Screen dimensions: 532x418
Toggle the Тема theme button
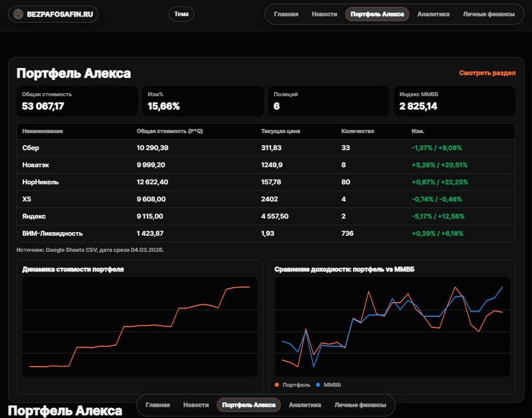pos(181,14)
